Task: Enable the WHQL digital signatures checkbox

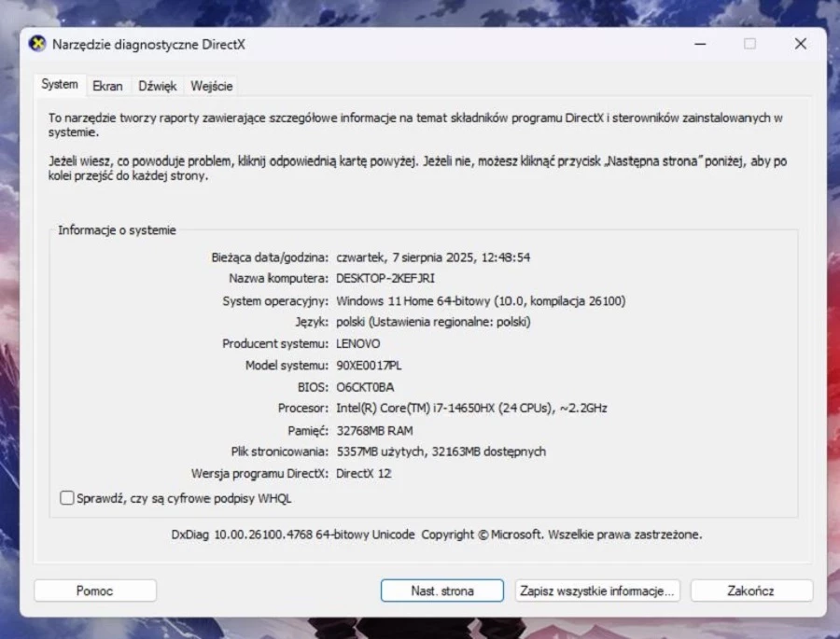Action: pyautogui.click(x=67, y=498)
